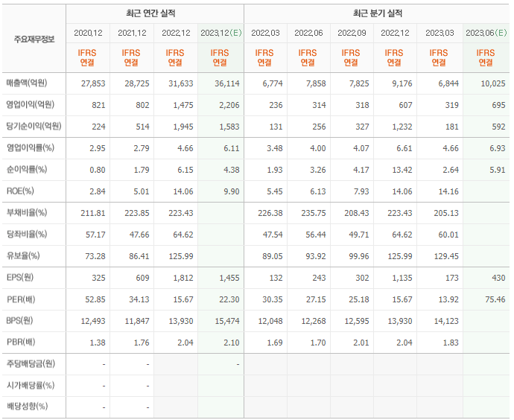Click the 10,025 quarterly revenue estimate
514x420 pixels.
point(493,83)
